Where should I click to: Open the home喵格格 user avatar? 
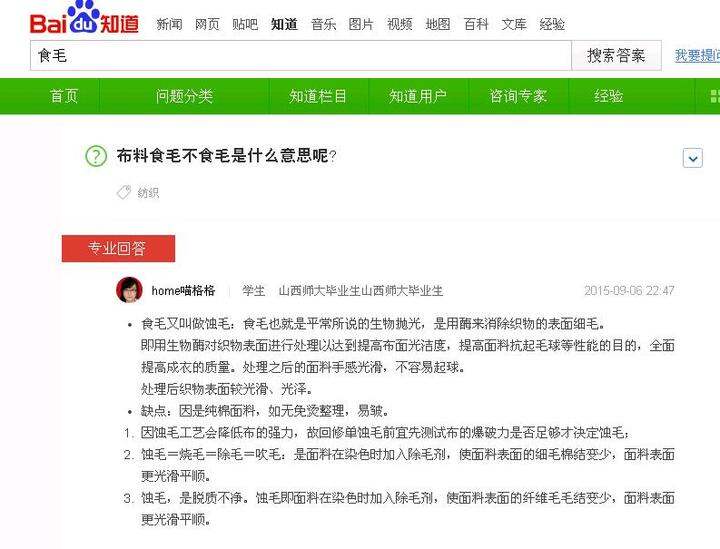point(129,290)
